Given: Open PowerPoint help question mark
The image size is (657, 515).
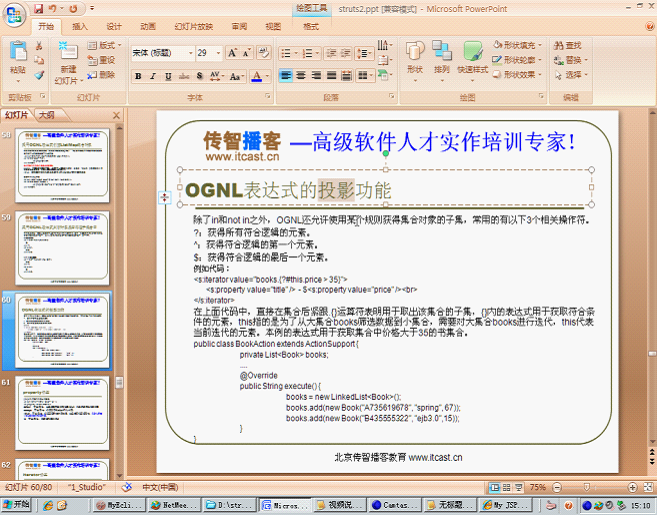Looking at the screenshot, I should click(650, 26).
